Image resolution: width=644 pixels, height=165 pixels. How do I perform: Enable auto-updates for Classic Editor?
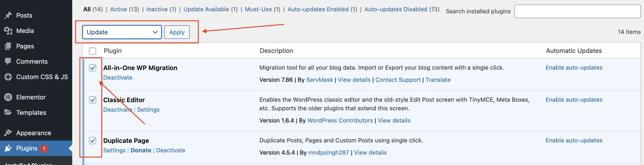[574, 100]
